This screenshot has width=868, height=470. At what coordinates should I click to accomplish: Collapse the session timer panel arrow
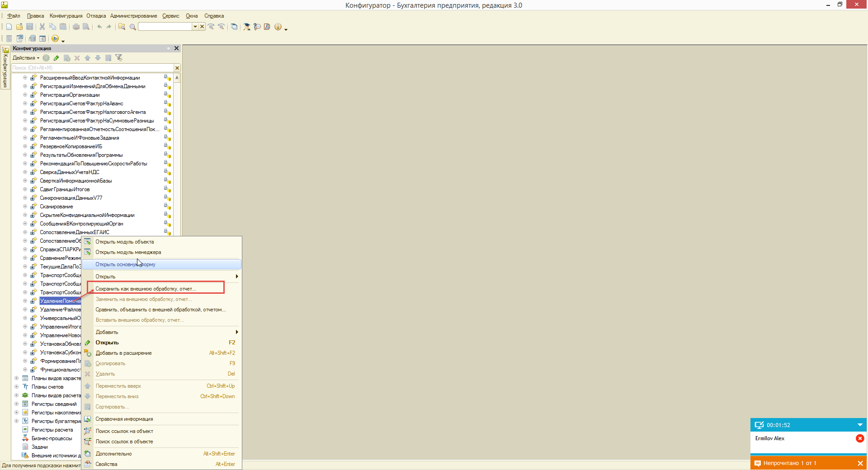(860, 425)
